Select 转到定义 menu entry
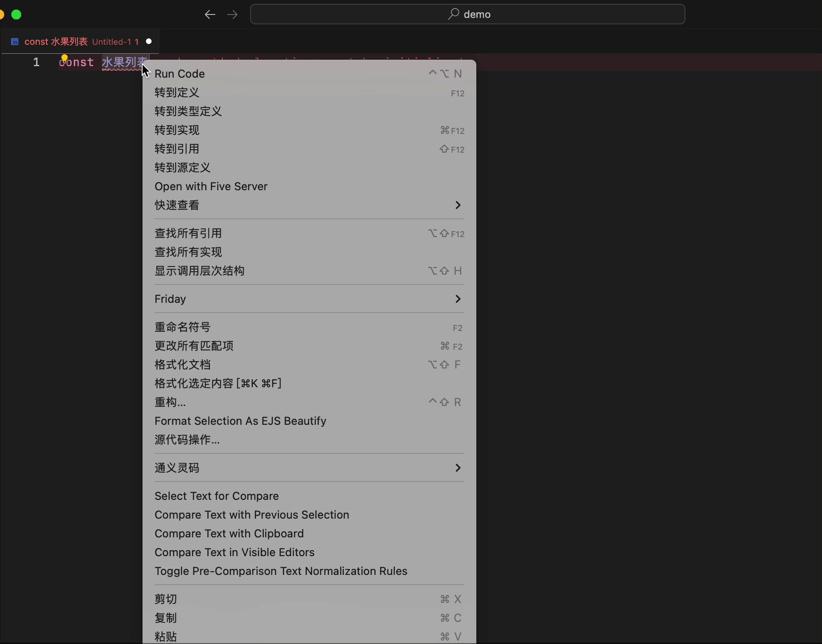The image size is (822, 644). [177, 93]
